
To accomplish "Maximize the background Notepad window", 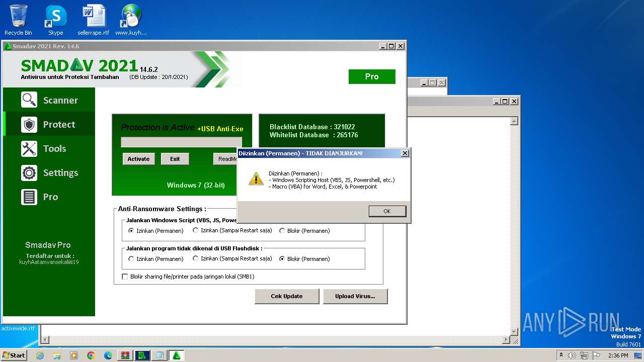I will click(x=505, y=101).
